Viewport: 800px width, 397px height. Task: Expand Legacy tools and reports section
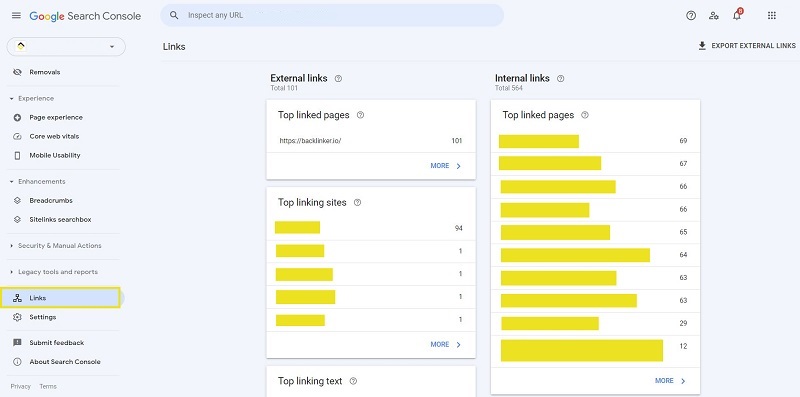[x=54, y=272]
